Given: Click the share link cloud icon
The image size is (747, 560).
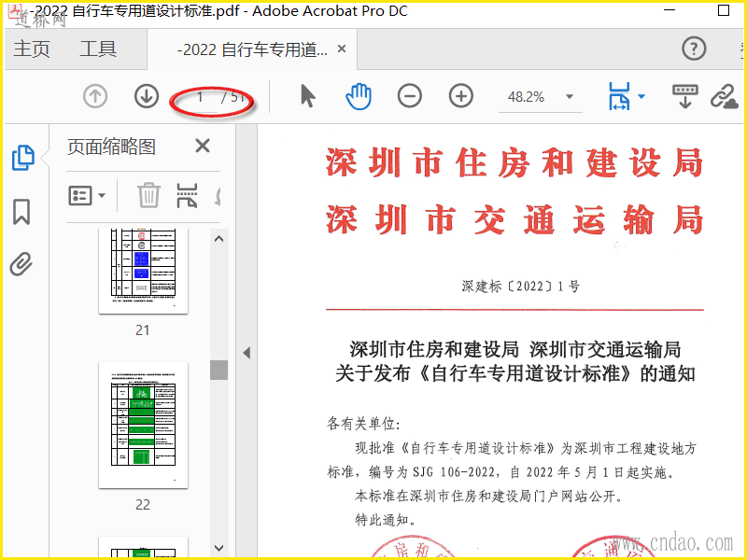Looking at the screenshot, I should point(725,97).
